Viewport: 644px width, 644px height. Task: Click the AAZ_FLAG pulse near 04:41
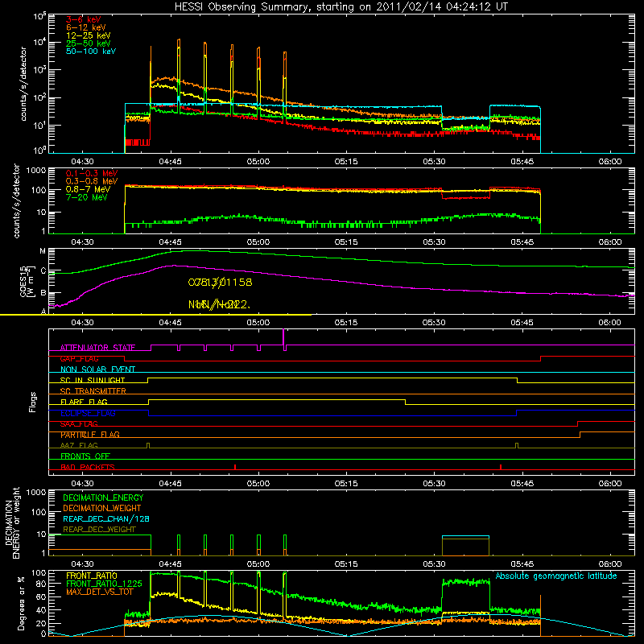148,445
